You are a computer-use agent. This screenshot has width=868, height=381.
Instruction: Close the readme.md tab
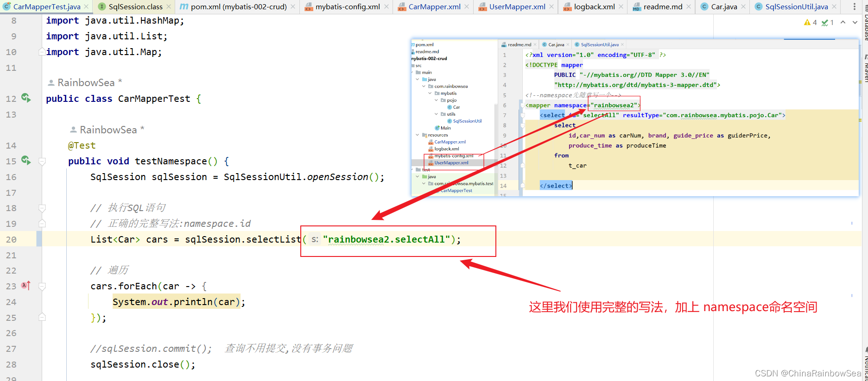tap(689, 6)
